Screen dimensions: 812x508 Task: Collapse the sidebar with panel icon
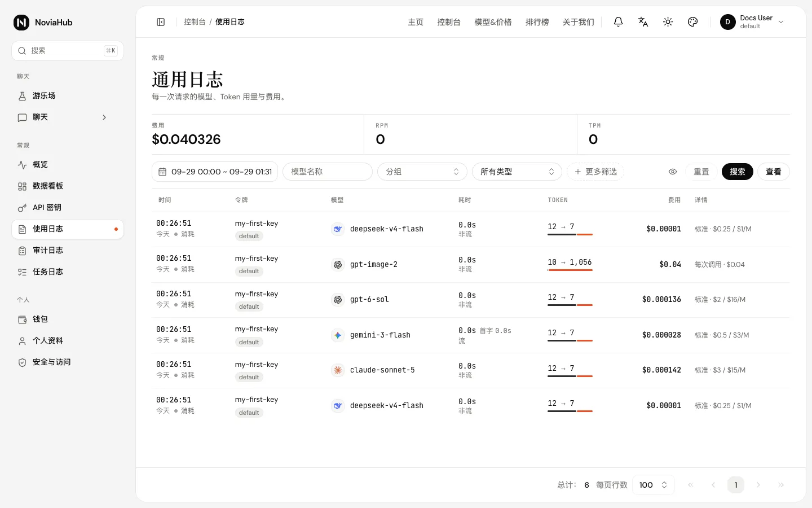click(161, 22)
